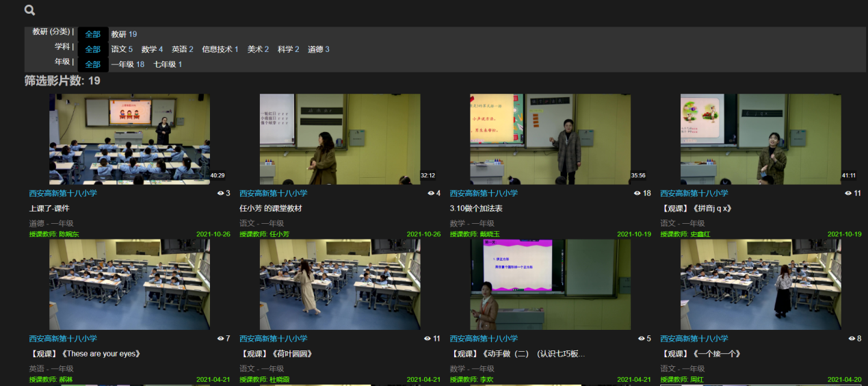Filter videos by 七年级 grade
This screenshot has height=386, width=868.
tap(168, 64)
